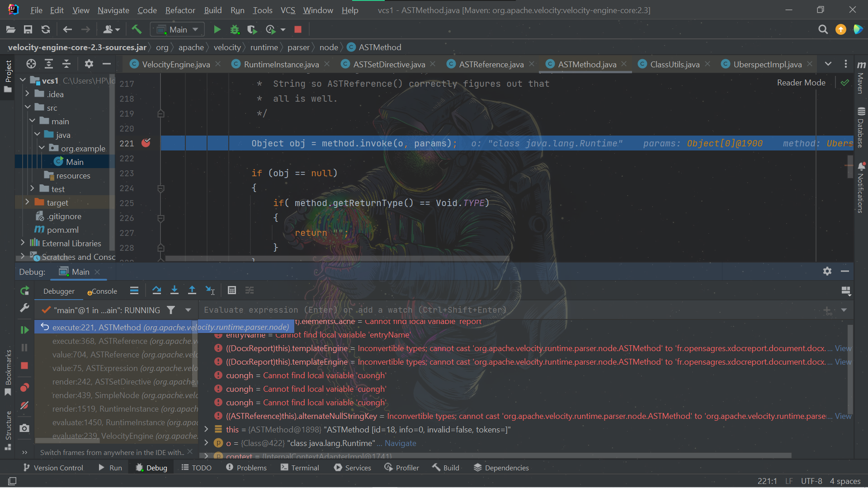Open the Terminal tool window
This screenshot has width=868, height=488.
point(300,468)
